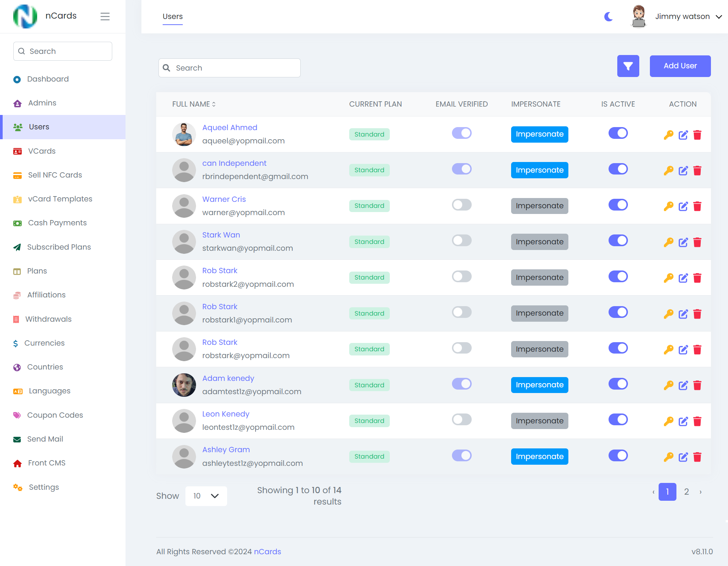Open Settings from the sidebar menu

click(44, 487)
